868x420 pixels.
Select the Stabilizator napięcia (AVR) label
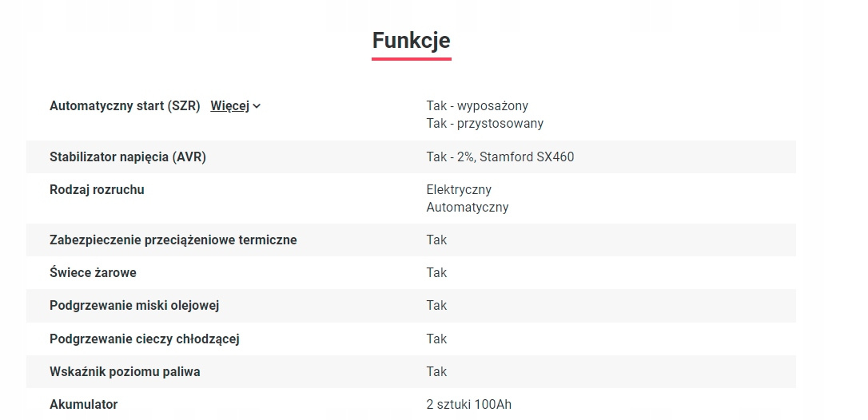click(x=128, y=157)
